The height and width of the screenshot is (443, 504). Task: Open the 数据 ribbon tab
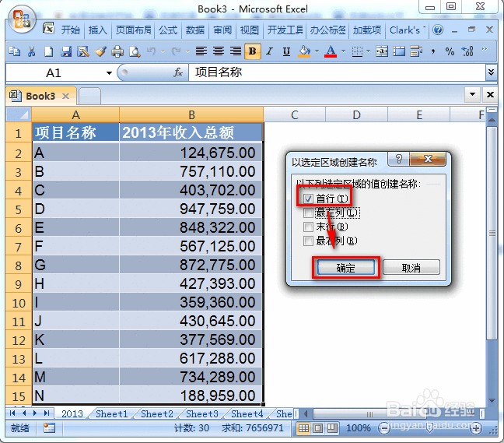click(x=195, y=30)
